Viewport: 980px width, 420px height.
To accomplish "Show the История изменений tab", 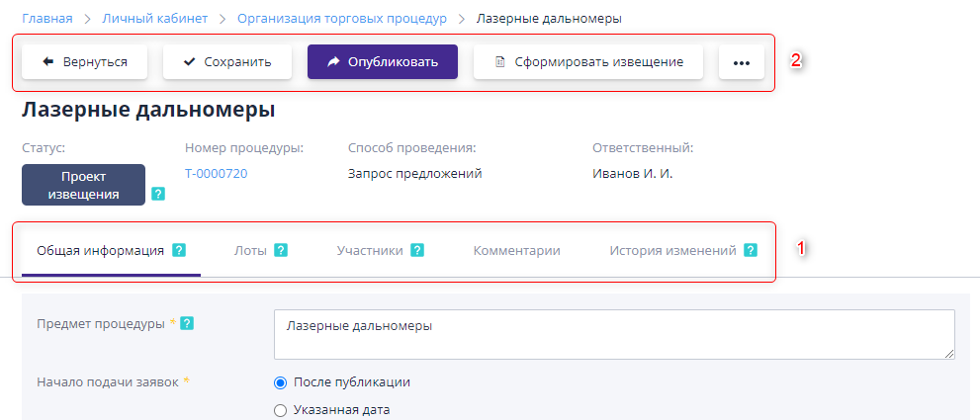I will tap(672, 251).
